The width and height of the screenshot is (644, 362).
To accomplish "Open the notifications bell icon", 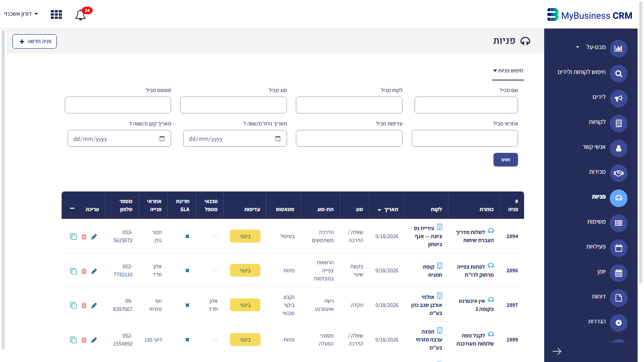I will tap(80, 15).
